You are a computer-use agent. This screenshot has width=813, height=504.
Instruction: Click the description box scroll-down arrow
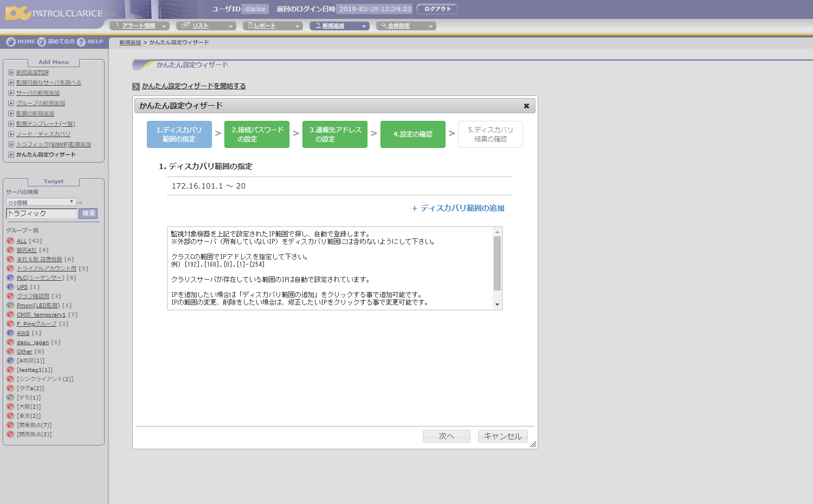point(498,305)
